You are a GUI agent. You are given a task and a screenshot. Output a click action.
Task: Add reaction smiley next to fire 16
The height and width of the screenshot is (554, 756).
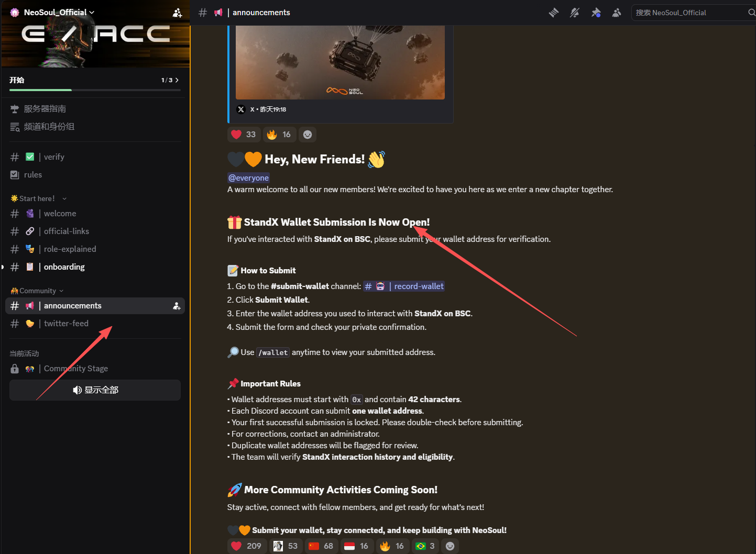[308, 135]
